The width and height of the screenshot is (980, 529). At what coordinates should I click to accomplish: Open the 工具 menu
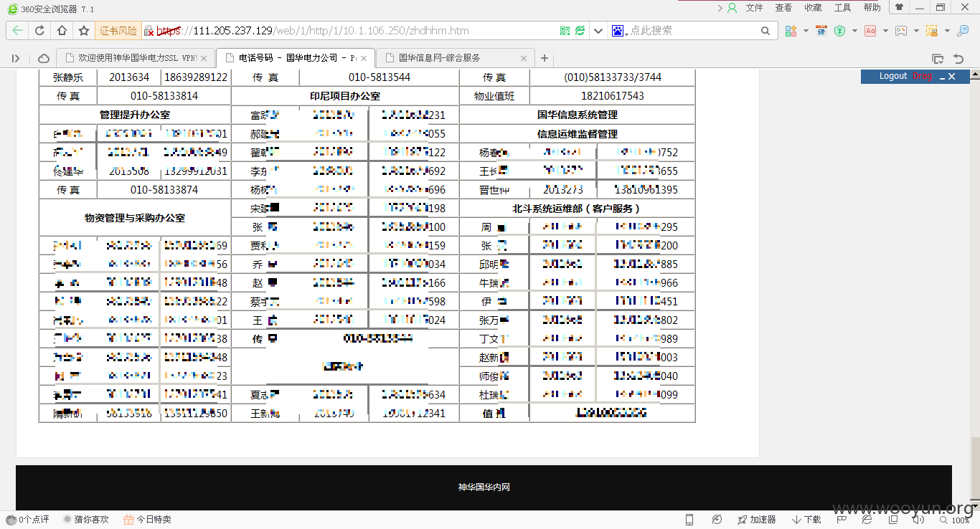tap(842, 8)
